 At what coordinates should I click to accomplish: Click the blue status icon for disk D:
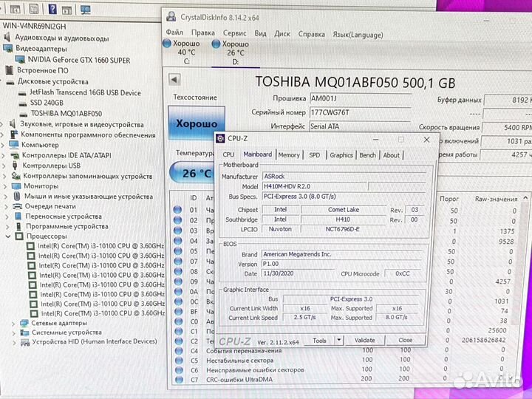216,44
